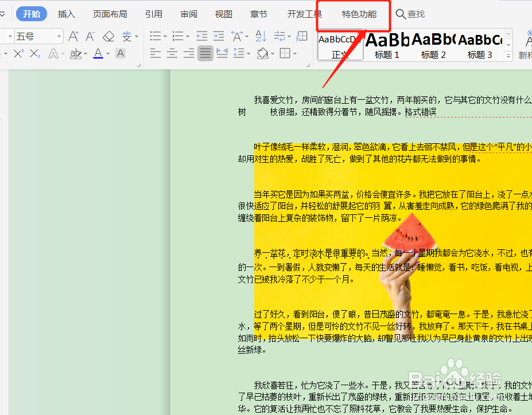Viewport: 532px width, 415px height.
Task: Apply the 标题 1 style
Action: pos(387,46)
